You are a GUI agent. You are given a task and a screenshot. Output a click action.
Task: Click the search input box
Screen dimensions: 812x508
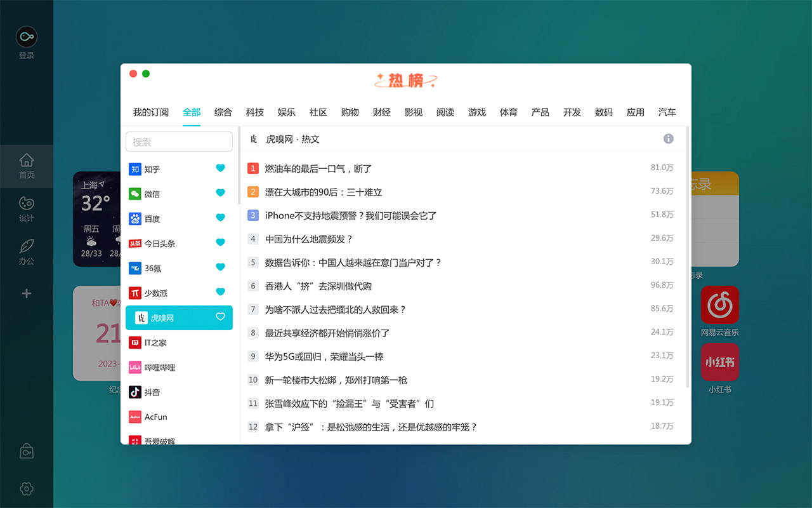point(179,142)
